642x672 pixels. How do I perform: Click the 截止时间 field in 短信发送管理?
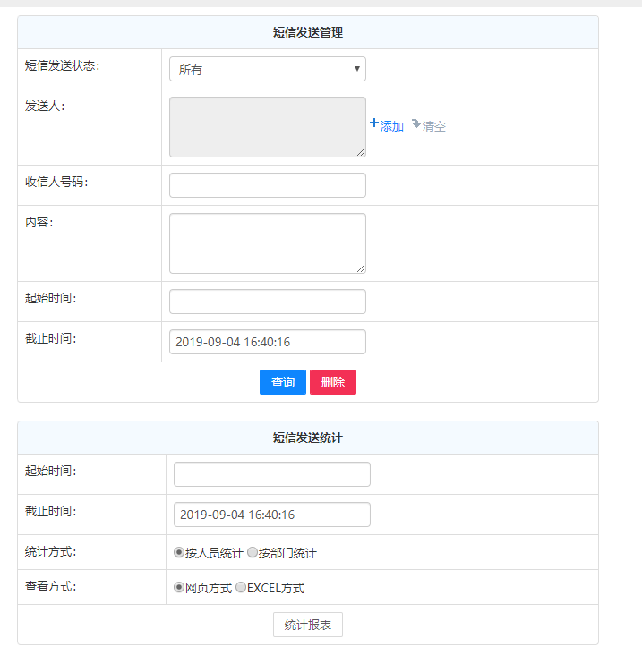(x=267, y=342)
